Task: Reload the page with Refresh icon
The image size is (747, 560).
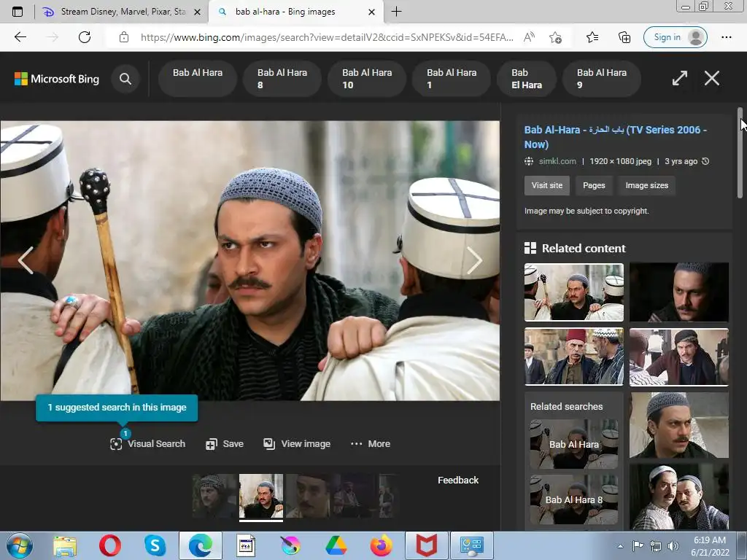Action: coord(85,37)
